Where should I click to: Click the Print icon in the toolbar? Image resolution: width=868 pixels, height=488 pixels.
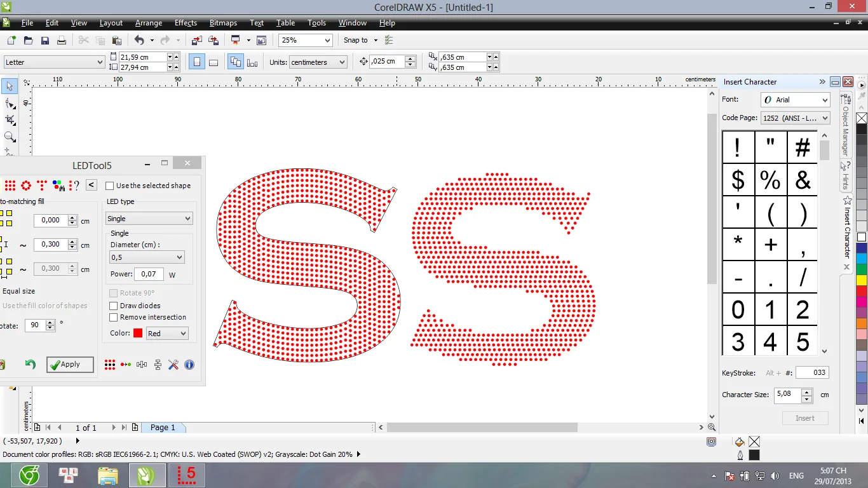coord(62,40)
